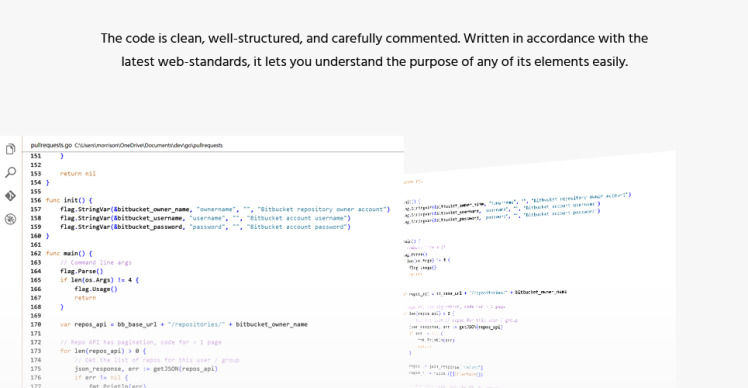
Task: Select the pullrequests.go file tab
Action: [x=51, y=145]
